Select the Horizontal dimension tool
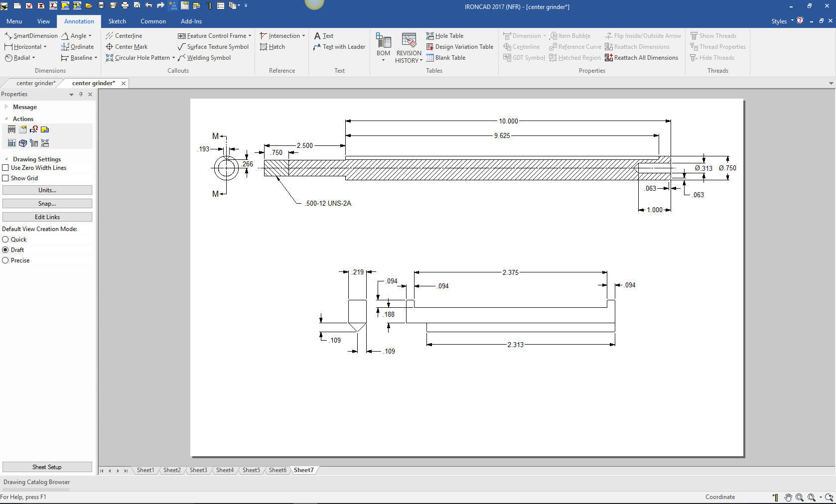 pyautogui.click(x=23, y=47)
